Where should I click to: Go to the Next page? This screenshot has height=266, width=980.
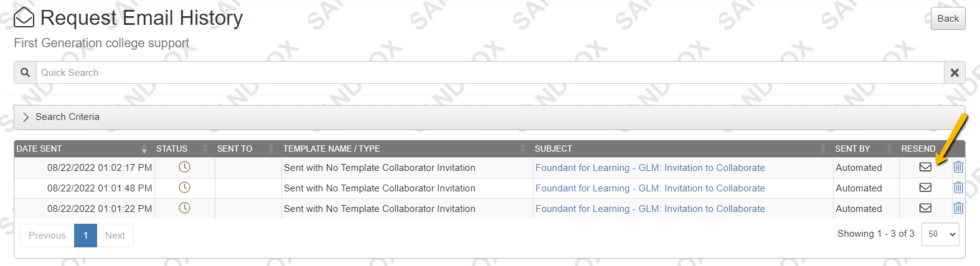click(x=115, y=236)
